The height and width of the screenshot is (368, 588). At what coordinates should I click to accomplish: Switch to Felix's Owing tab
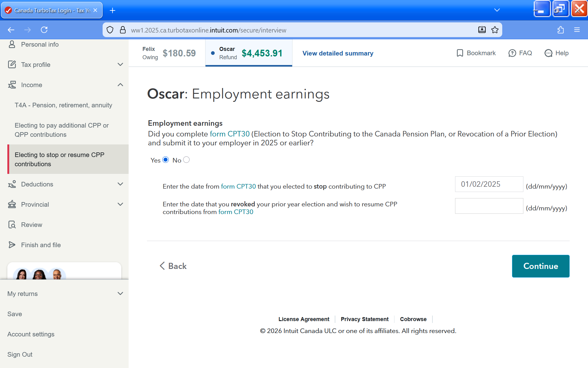(169, 53)
